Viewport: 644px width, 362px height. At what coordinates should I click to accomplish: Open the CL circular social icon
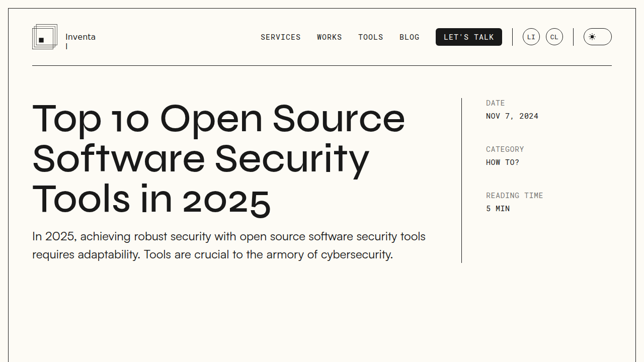click(x=554, y=37)
